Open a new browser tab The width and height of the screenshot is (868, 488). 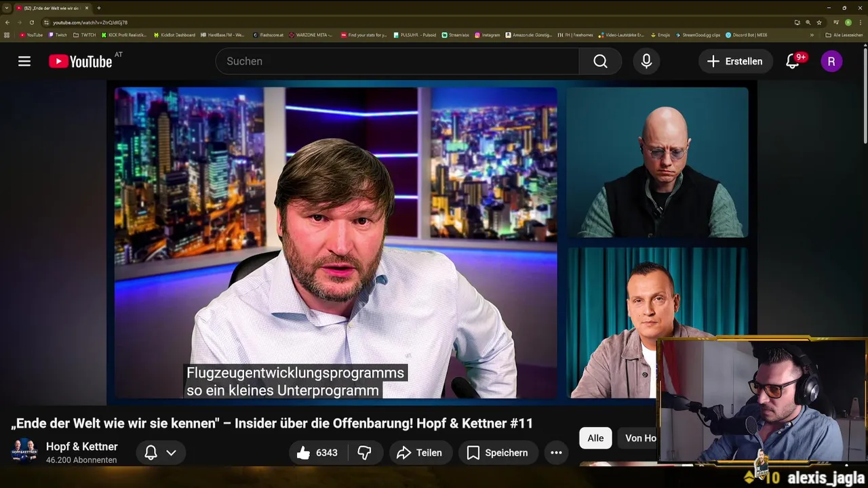tap(99, 8)
